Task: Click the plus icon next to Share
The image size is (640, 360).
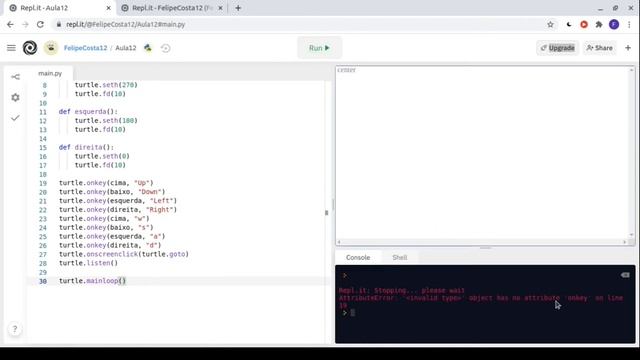Action: 628,48
